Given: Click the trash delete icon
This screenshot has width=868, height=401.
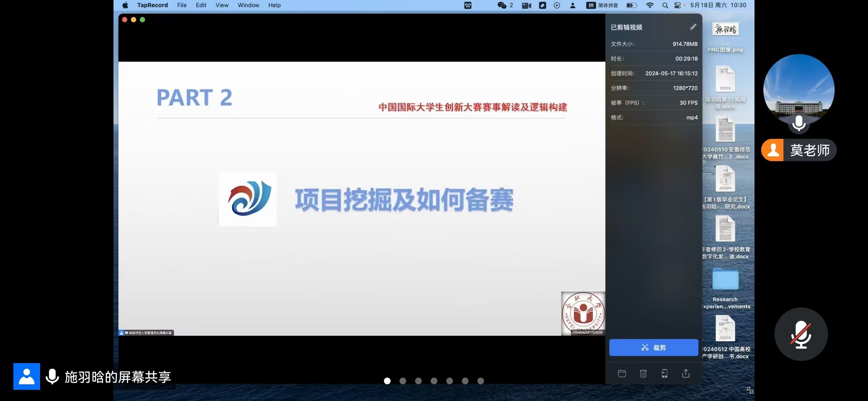Looking at the screenshot, I should tap(643, 374).
